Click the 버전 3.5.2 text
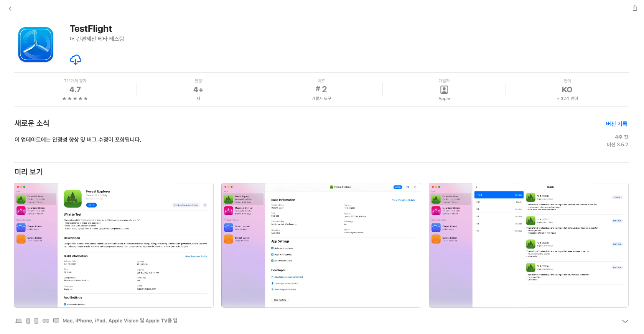 click(x=617, y=144)
